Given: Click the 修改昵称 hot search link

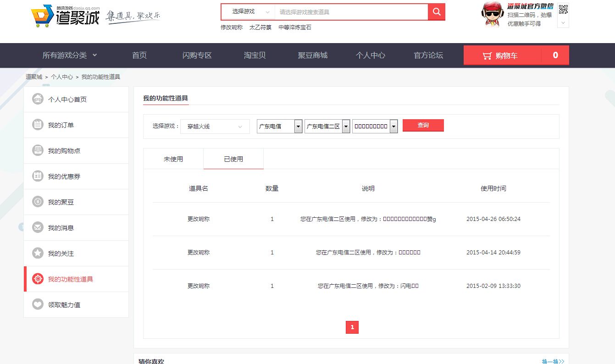Looking at the screenshot, I should (x=232, y=28).
